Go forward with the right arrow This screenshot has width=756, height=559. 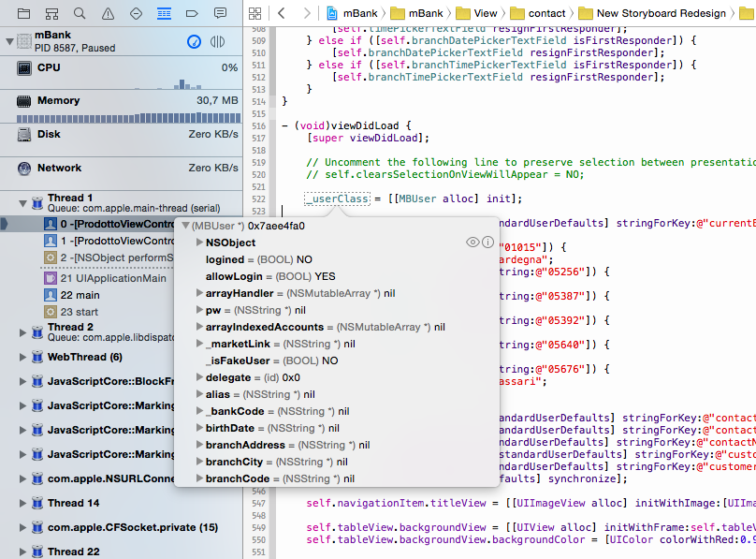pyautogui.click(x=307, y=13)
